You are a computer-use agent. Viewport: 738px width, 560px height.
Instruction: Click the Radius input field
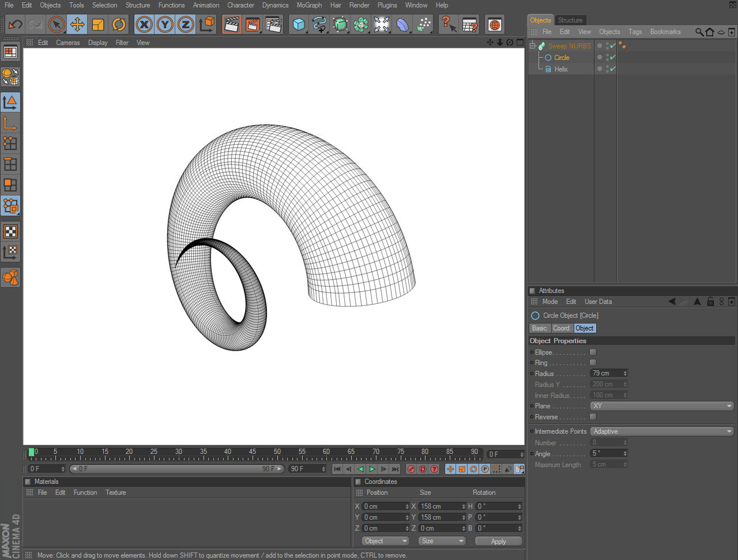(x=607, y=374)
